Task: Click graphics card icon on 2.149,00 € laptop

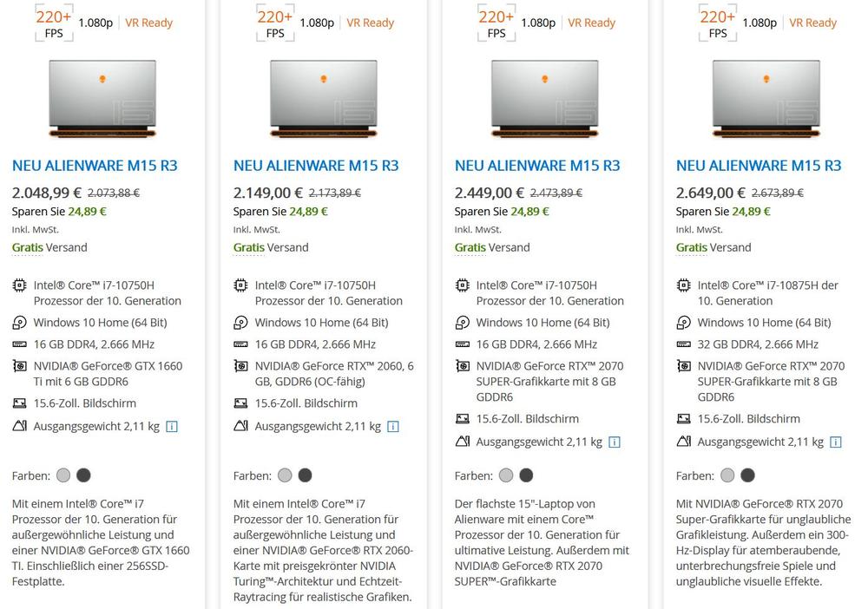Action: tap(241, 366)
